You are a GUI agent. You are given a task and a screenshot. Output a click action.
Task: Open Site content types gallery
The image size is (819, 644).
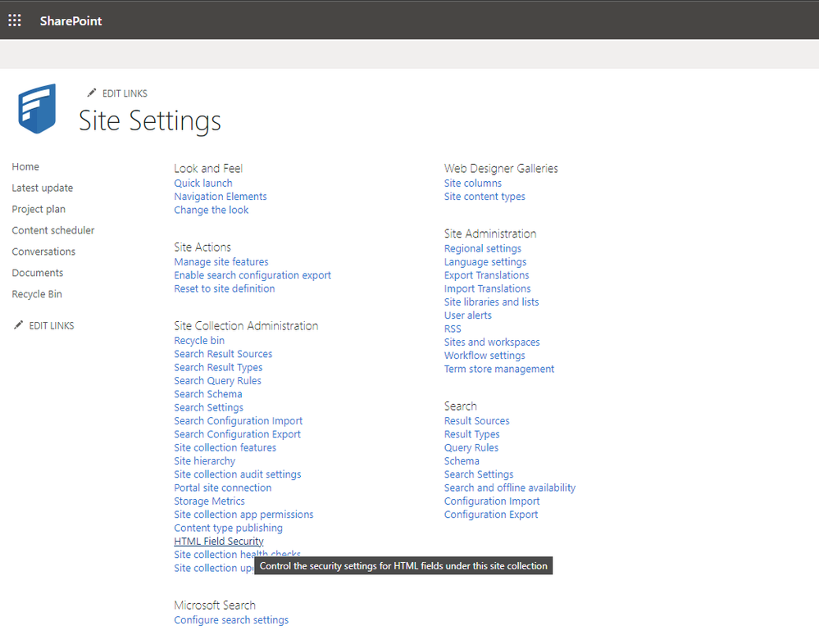485,197
